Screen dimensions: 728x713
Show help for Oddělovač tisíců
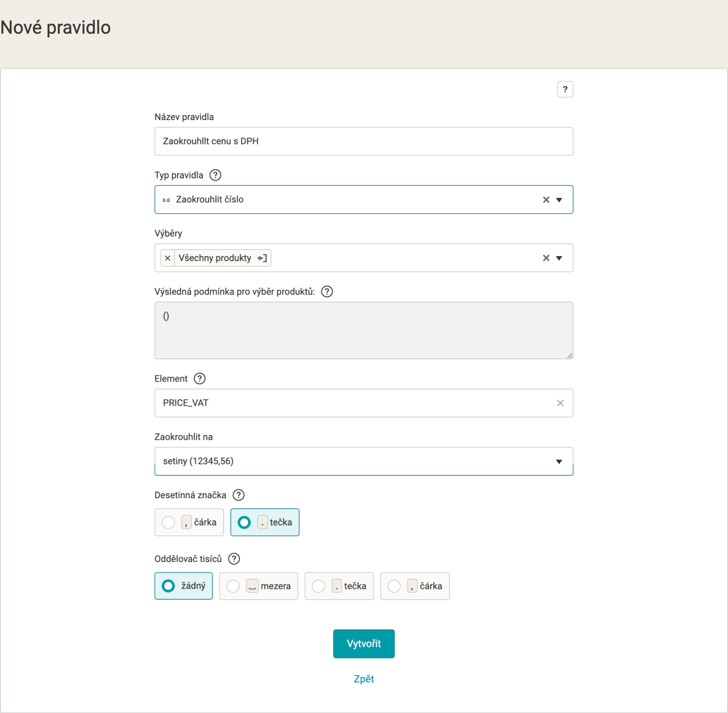234,559
